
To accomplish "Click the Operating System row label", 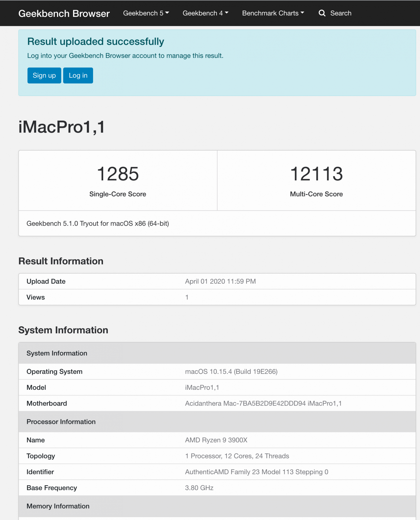I will point(55,372).
